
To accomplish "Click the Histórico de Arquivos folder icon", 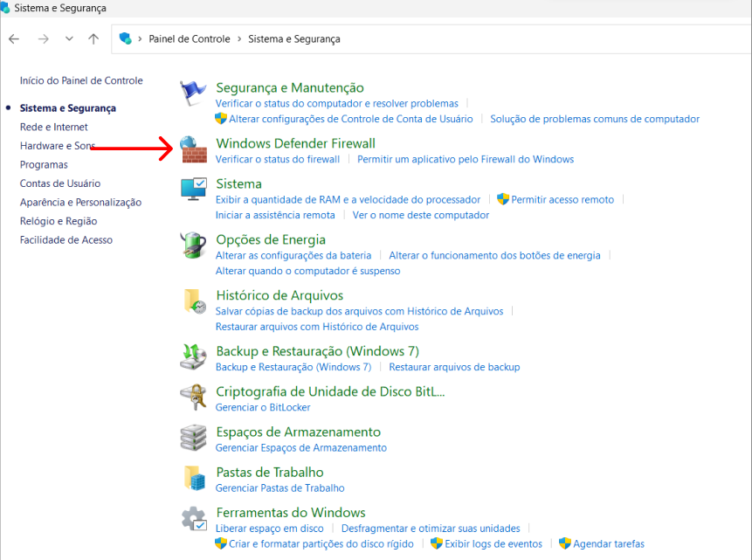I will tap(194, 302).
